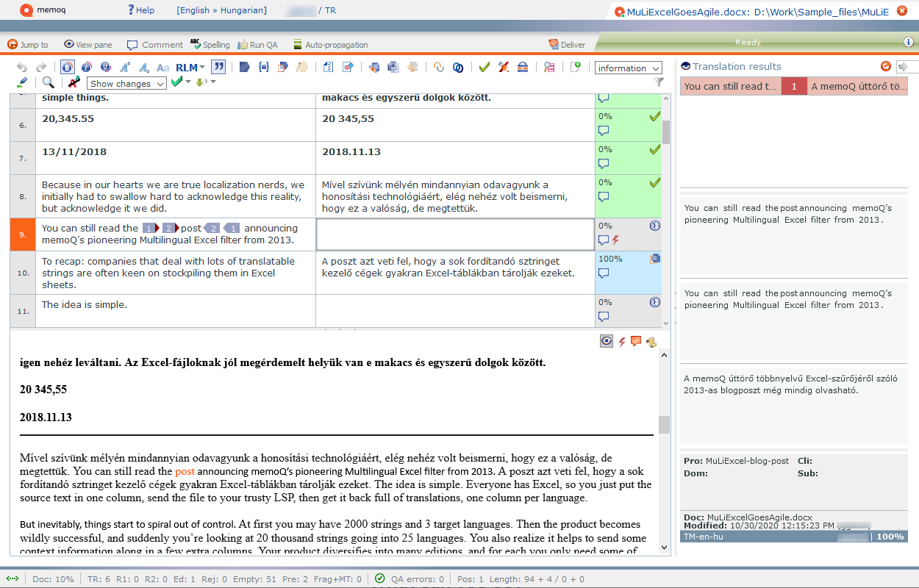Click the red X pencil reject icon
Viewport: 919px width, 588px height.
(x=504, y=68)
